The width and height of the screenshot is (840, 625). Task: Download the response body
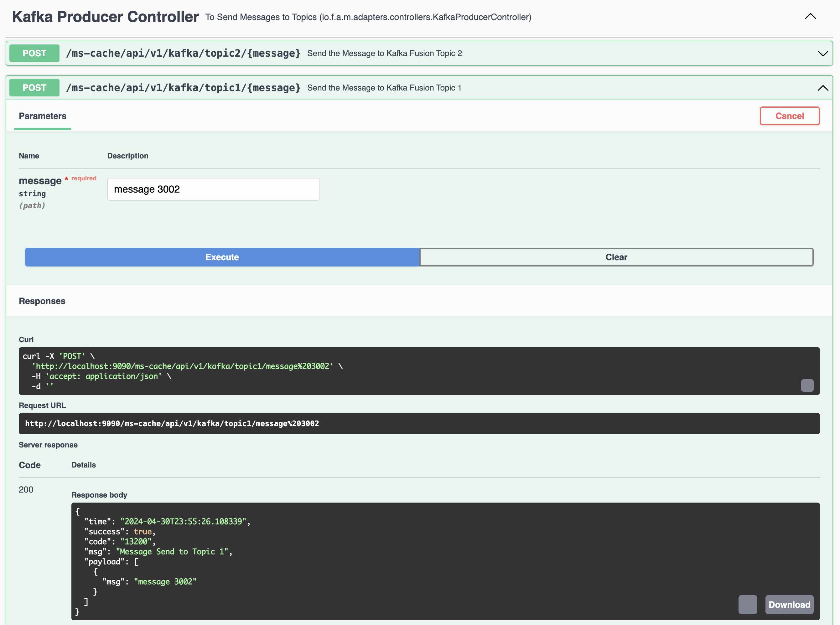[x=789, y=604]
